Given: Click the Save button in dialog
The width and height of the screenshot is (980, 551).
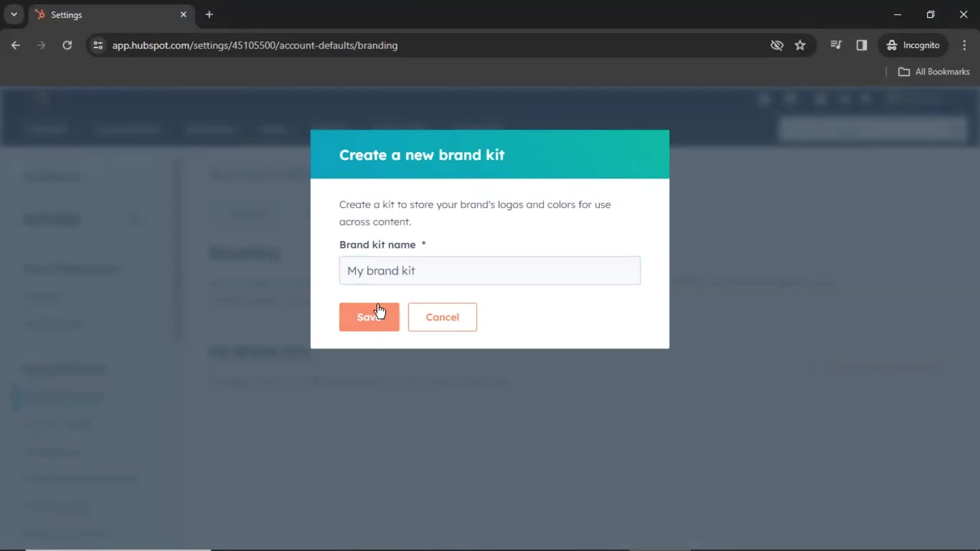Looking at the screenshot, I should tap(370, 317).
